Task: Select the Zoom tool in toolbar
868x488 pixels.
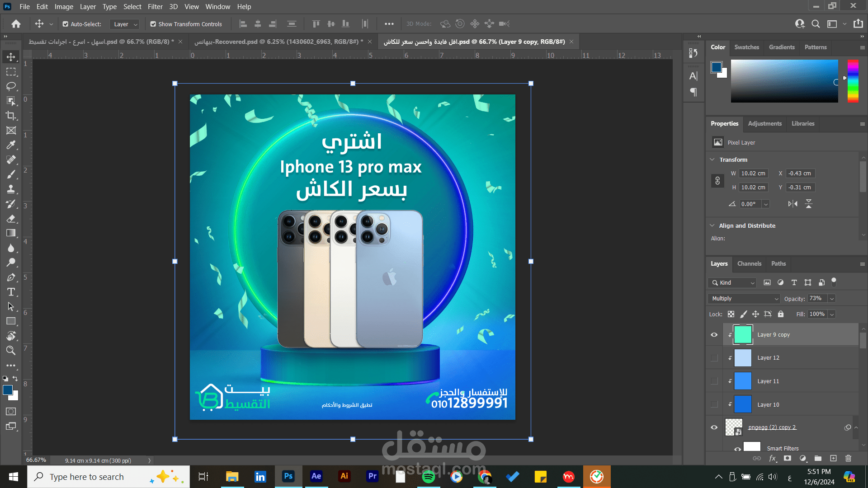Action: click(x=11, y=351)
